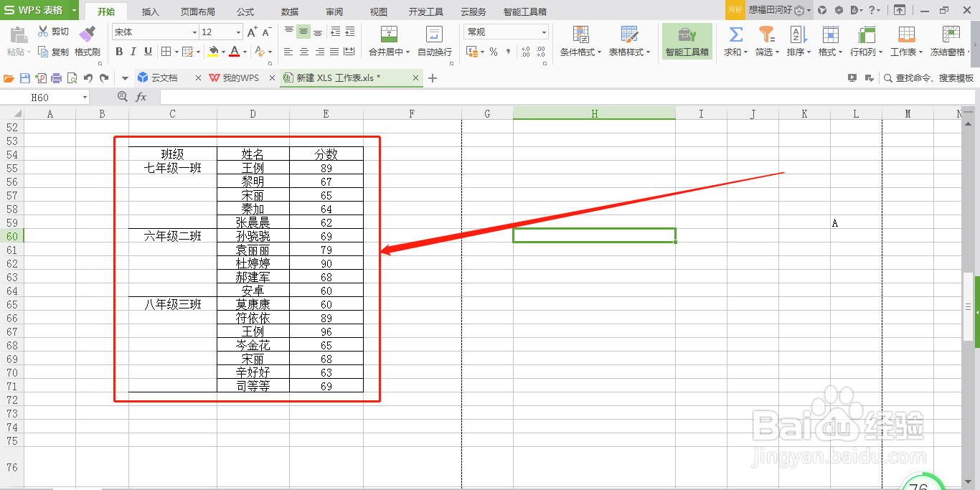Click the decrease indent icon
The image size is (980, 490).
click(x=335, y=32)
